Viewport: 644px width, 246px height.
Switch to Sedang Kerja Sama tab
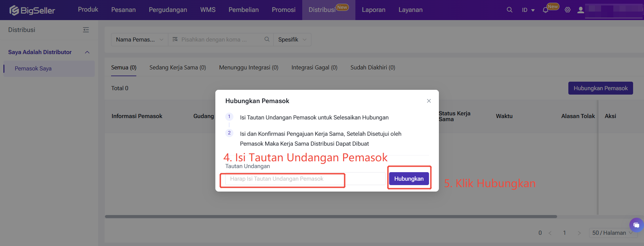(178, 67)
